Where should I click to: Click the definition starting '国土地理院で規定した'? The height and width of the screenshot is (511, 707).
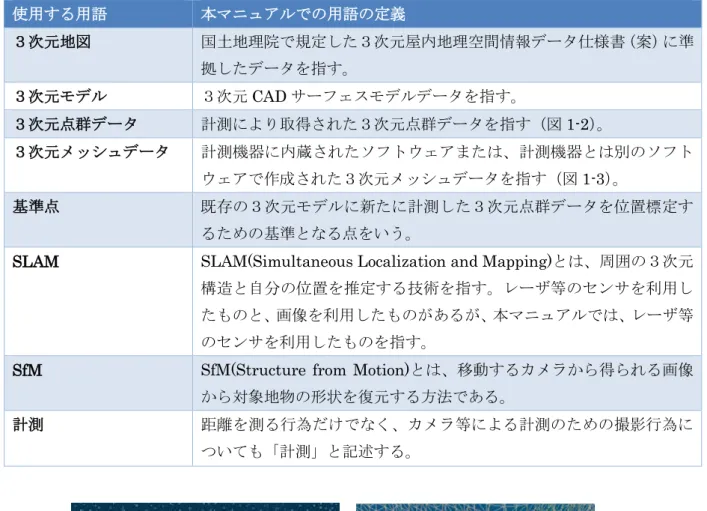[447, 42]
